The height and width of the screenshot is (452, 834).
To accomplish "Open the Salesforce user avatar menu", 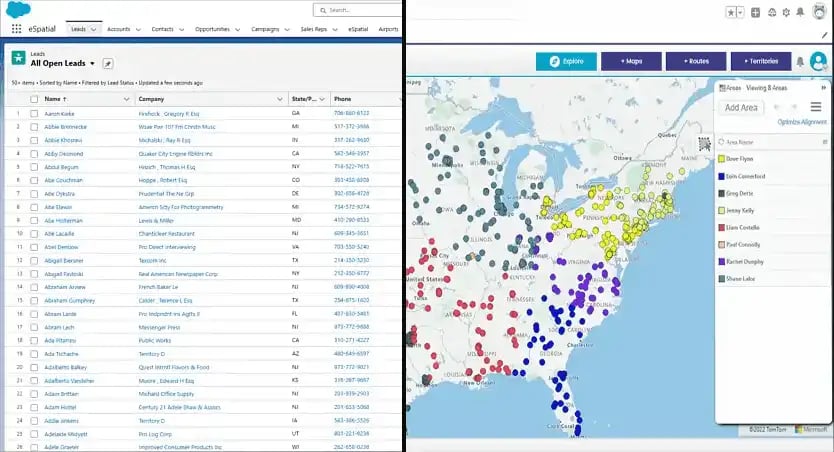I will (x=819, y=12).
